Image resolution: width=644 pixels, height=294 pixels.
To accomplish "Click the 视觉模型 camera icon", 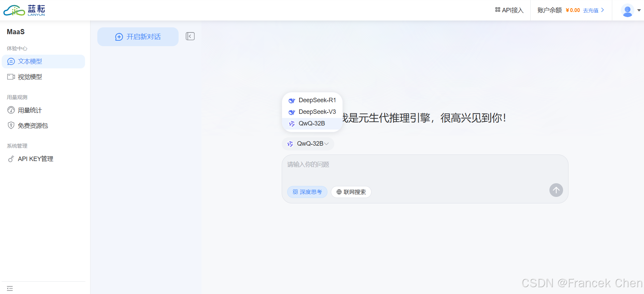I will (x=11, y=77).
